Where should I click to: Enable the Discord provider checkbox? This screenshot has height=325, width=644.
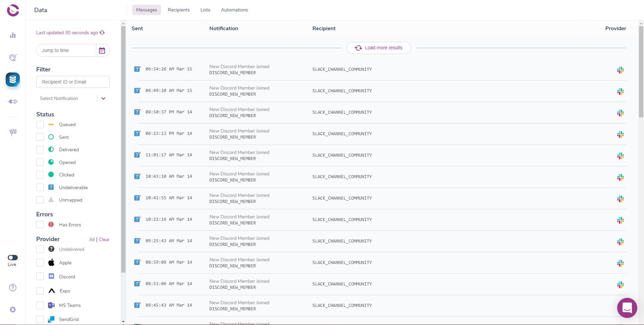[x=40, y=276]
